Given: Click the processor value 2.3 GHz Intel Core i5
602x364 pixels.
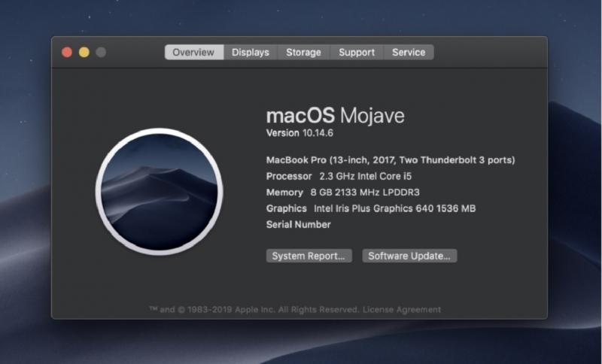Looking at the screenshot, I should point(366,177).
